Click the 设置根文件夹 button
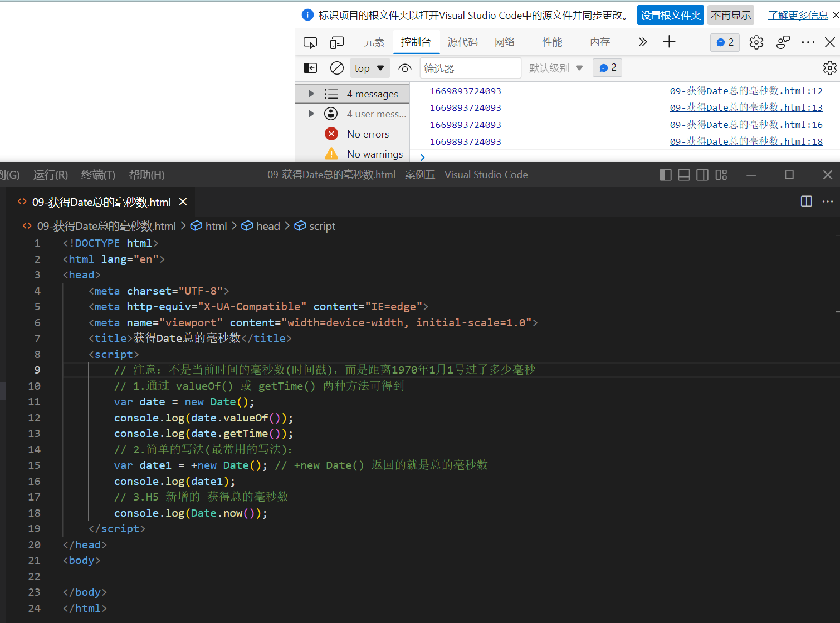Screen dimensions: 840x623 coord(670,16)
